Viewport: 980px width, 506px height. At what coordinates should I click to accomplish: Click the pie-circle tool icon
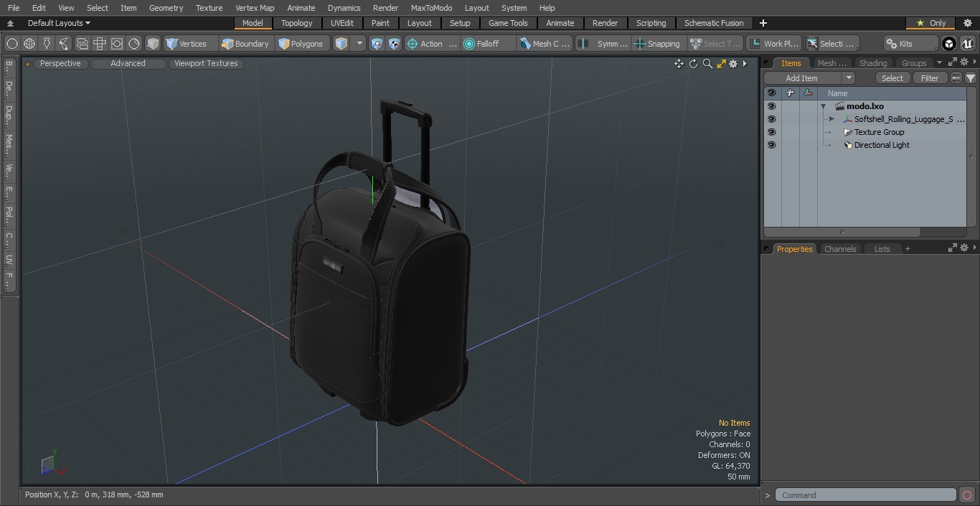134,44
